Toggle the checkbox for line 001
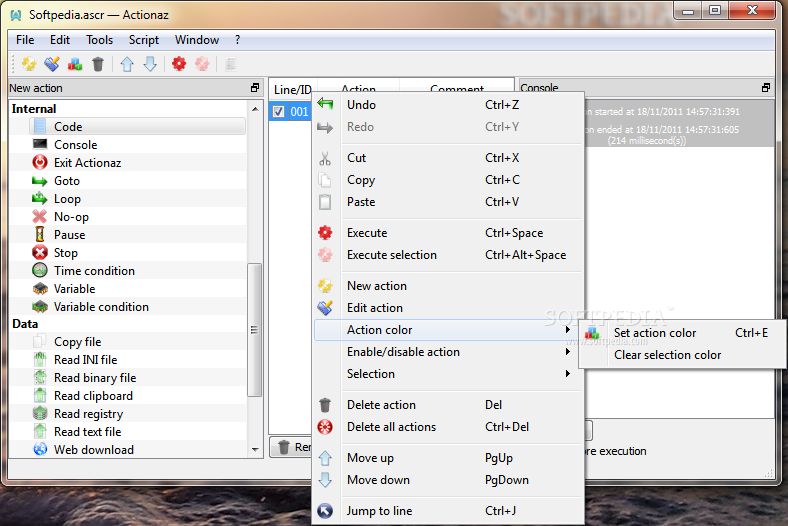 (278, 112)
